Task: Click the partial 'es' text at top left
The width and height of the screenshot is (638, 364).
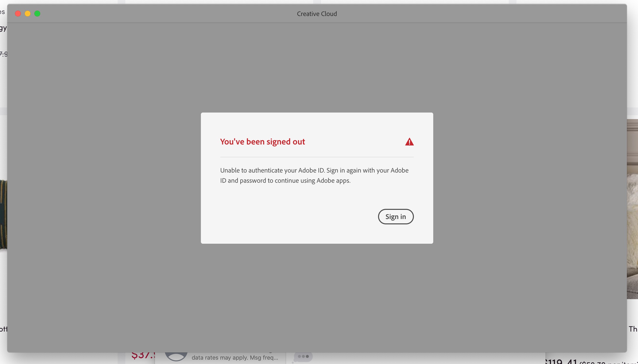Action: pyautogui.click(x=2, y=12)
